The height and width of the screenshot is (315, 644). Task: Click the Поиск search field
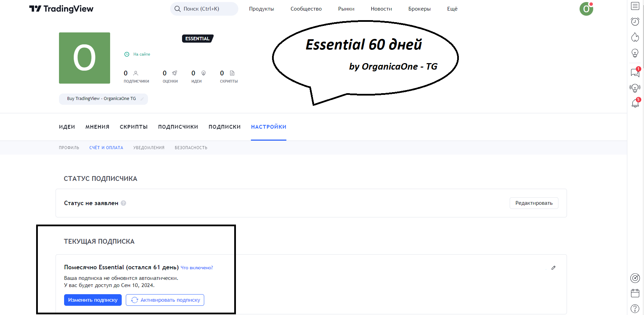[x=204, y=9]
